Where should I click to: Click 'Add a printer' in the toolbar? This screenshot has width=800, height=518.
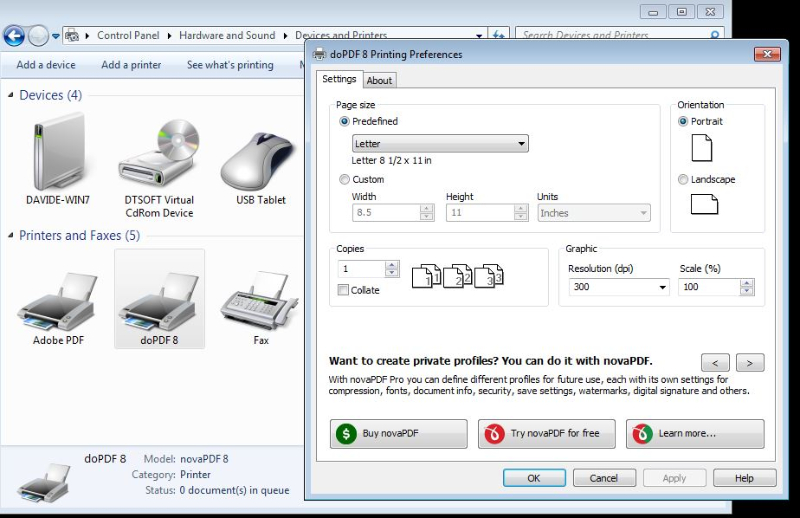(x=131, y=65)
